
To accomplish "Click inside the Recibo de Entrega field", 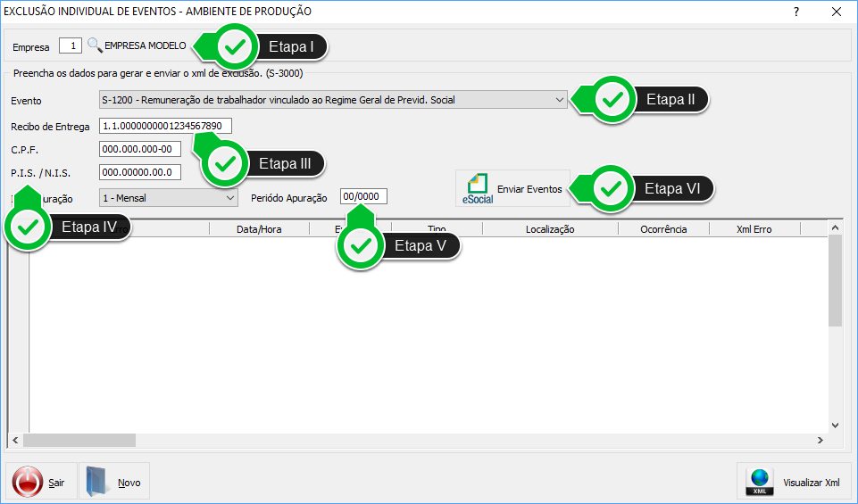I will (x=165, y=126).
